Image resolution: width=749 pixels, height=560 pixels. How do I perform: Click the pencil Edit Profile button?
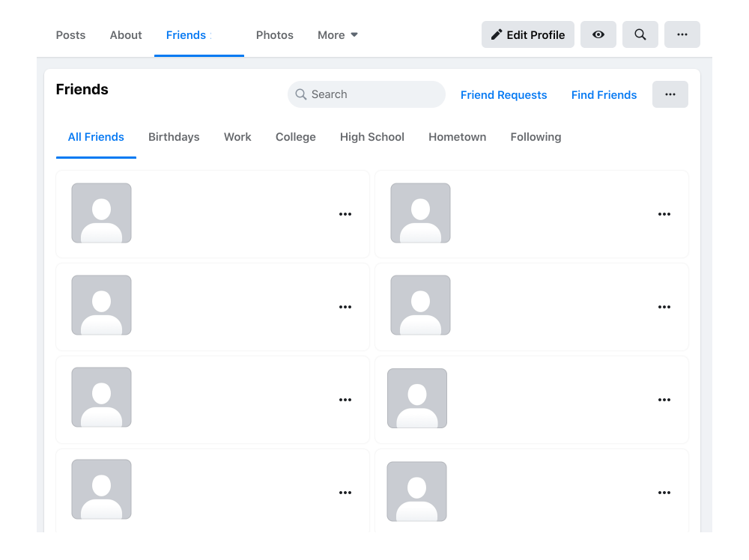click(x=527, y=34)
